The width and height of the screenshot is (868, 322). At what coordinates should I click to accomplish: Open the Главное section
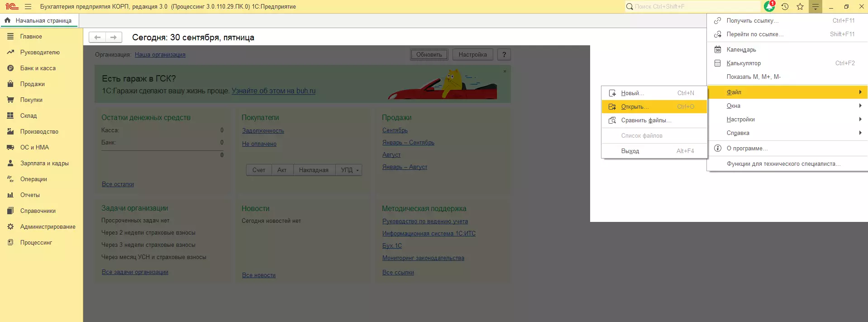tap(31, 37)
